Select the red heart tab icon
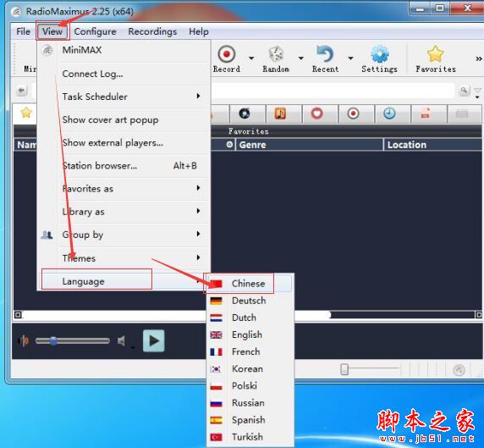 317,113
